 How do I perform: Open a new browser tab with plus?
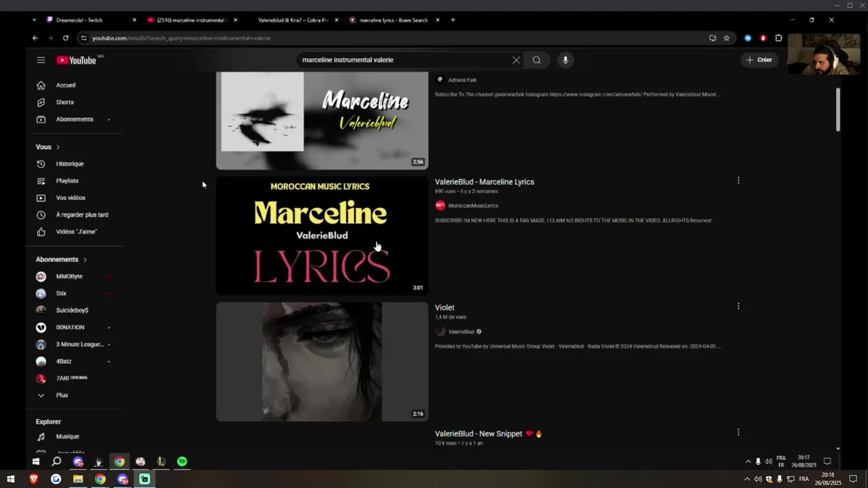click(x=453, y=20)
